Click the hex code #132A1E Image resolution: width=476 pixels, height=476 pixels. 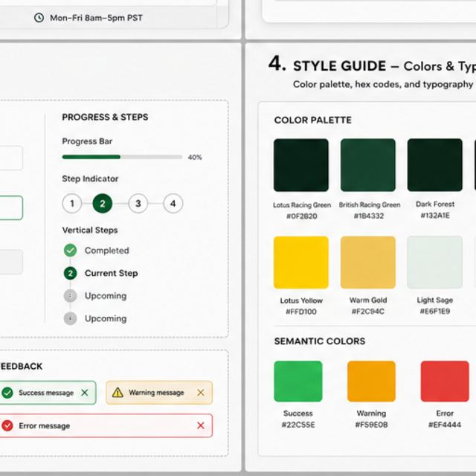(435, 216)
